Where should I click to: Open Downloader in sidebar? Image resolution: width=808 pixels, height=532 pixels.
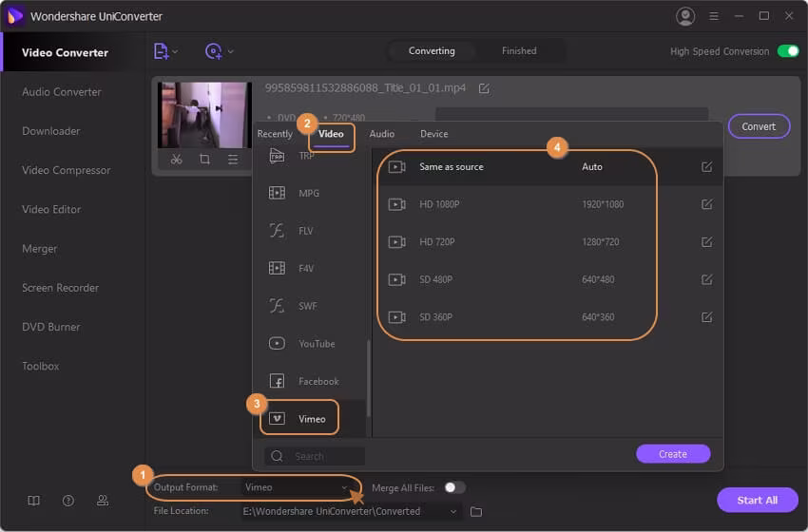(51, 131)
